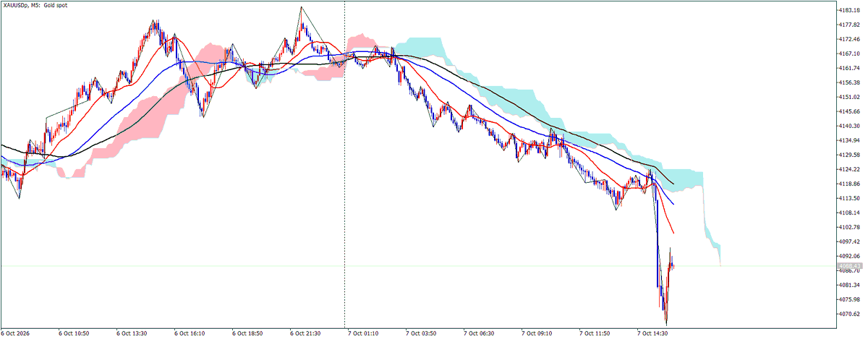The image size is (868, 339).
Task: Click the 7 Oct 01:10 time label
Action: click(x=364, y=334)
